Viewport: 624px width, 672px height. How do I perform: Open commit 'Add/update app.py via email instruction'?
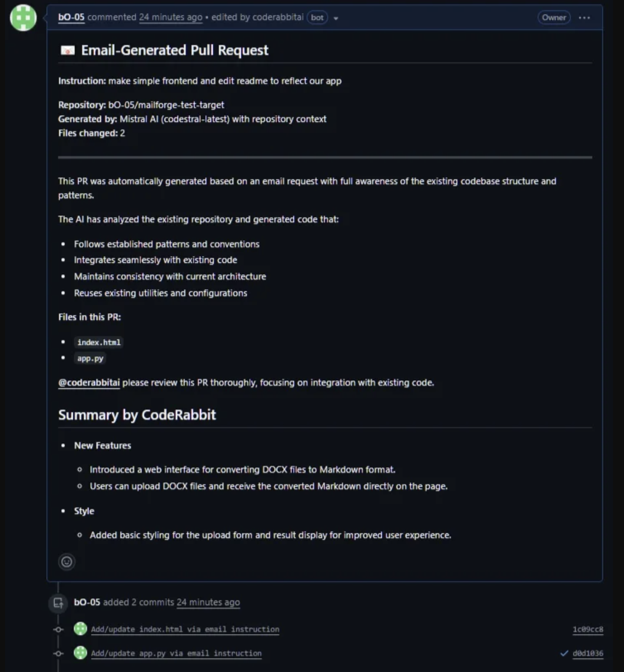(176, 653)
